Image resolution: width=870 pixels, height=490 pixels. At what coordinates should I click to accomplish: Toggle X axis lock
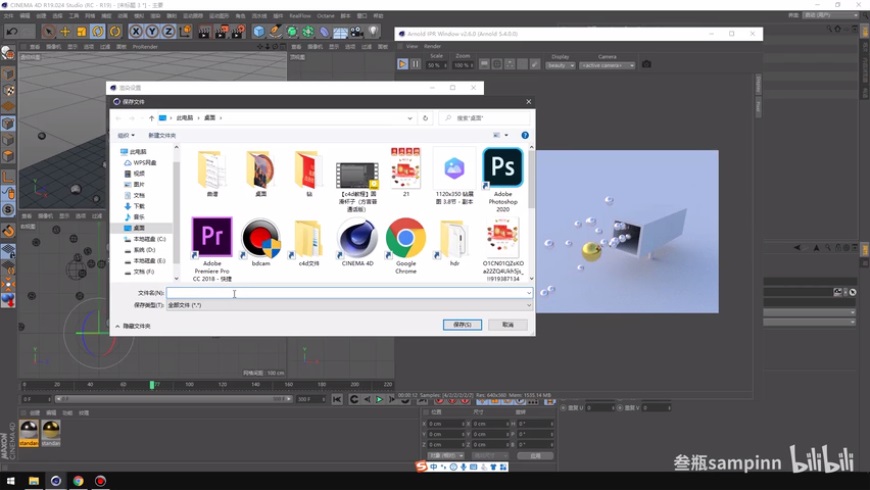[x=135, y=32]
